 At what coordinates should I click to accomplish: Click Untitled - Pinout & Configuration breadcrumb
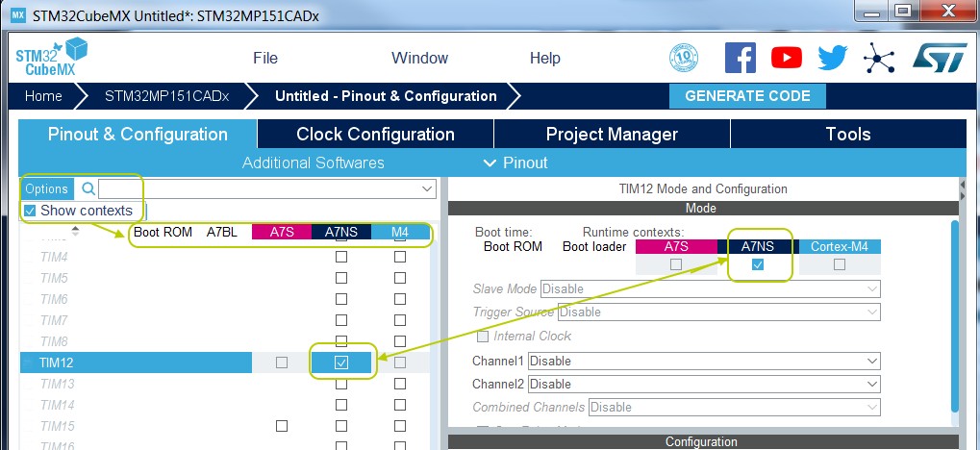386,96
